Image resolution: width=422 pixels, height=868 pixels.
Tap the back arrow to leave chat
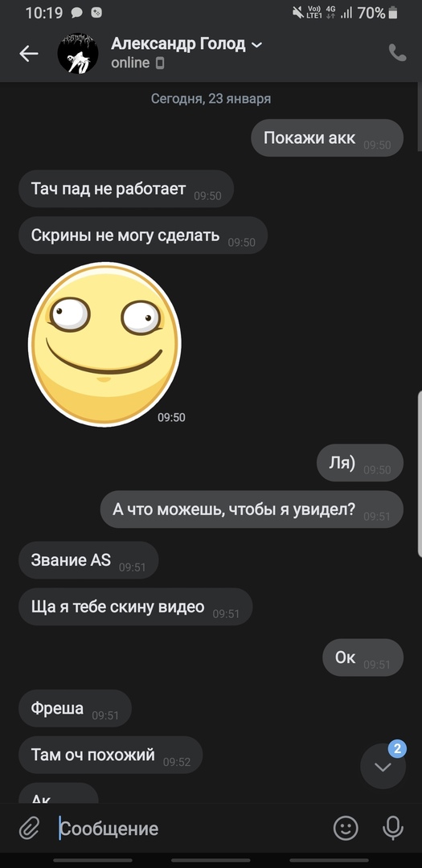click(29, 53)
